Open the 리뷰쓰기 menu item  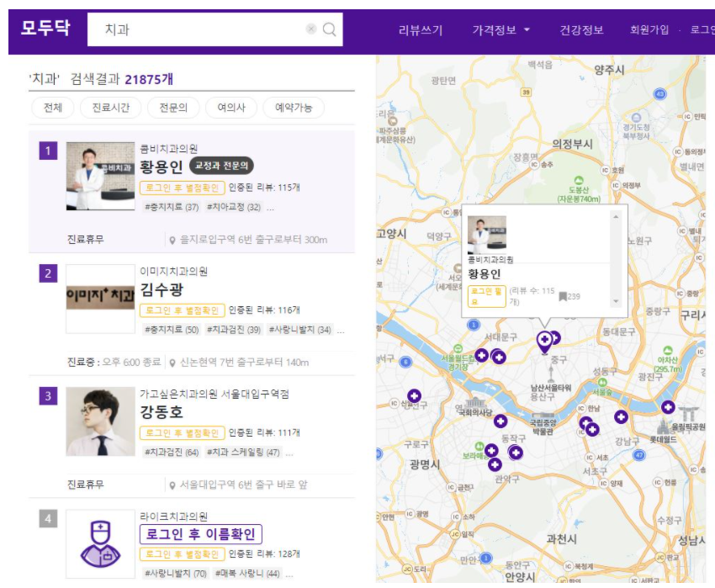point(421,30)
